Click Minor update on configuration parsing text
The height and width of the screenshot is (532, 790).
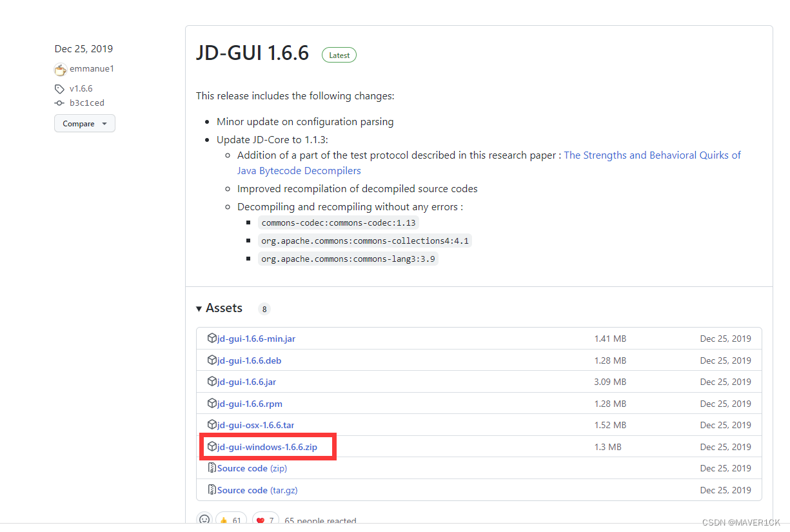pyautogui.click(x=305, y=121)
